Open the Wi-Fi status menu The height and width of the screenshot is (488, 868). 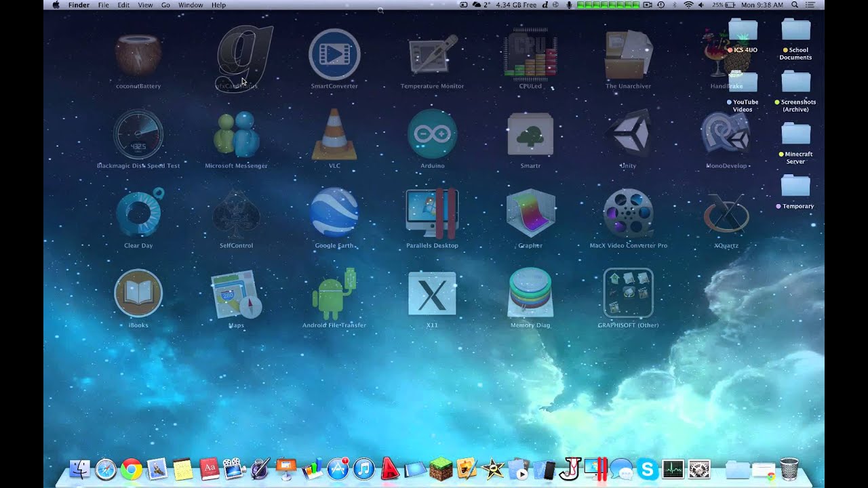click(x=689, y=5)
